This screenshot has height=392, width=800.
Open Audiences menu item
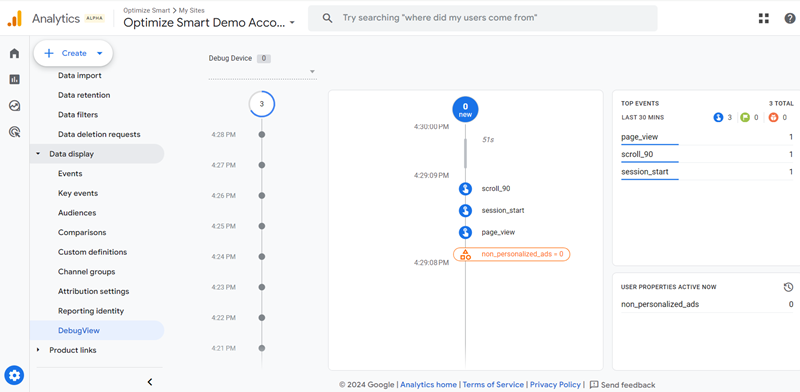click(x=77, y=213)
